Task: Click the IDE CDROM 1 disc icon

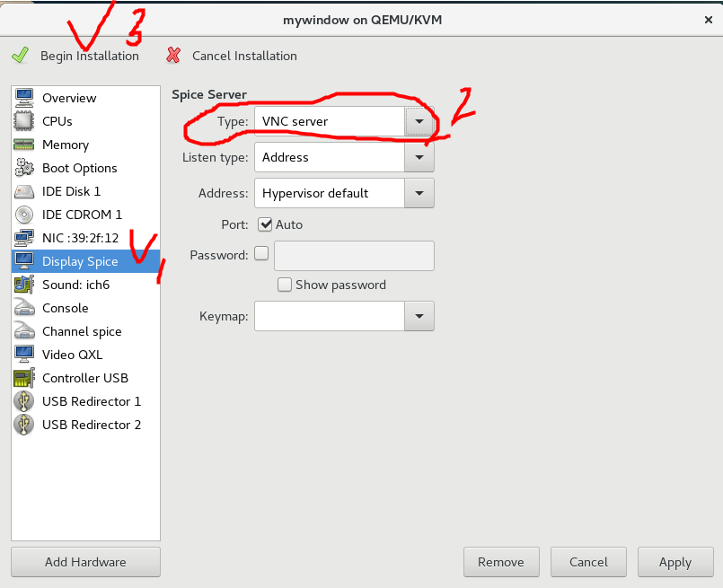Action: point(24,215)
